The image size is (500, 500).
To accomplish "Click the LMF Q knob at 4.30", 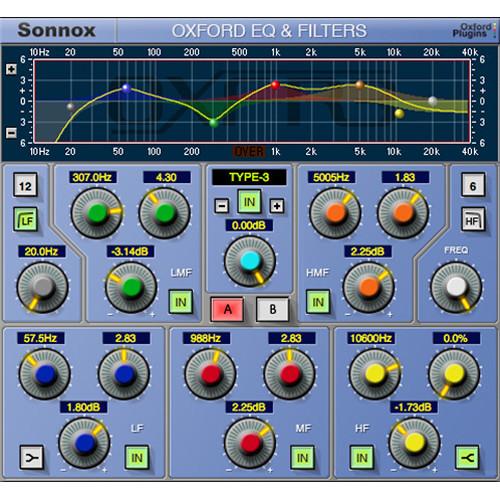I will (165, 213).
